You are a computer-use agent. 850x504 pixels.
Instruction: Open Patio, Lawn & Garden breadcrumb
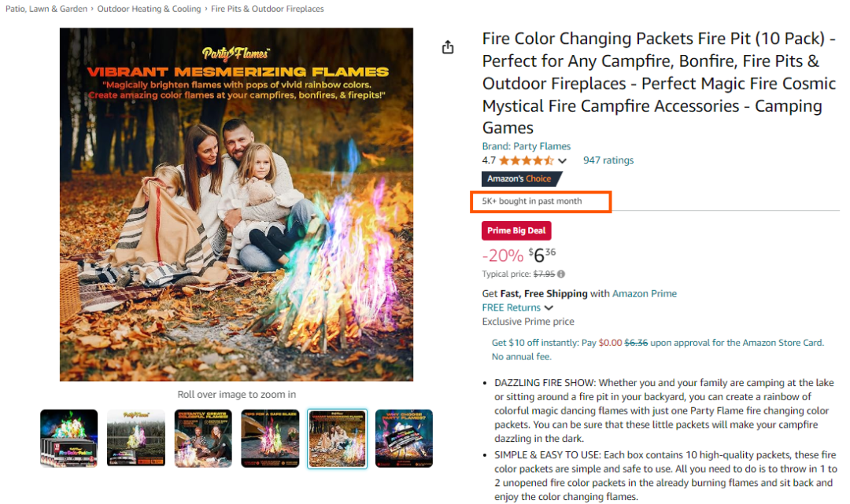(46, 9)
